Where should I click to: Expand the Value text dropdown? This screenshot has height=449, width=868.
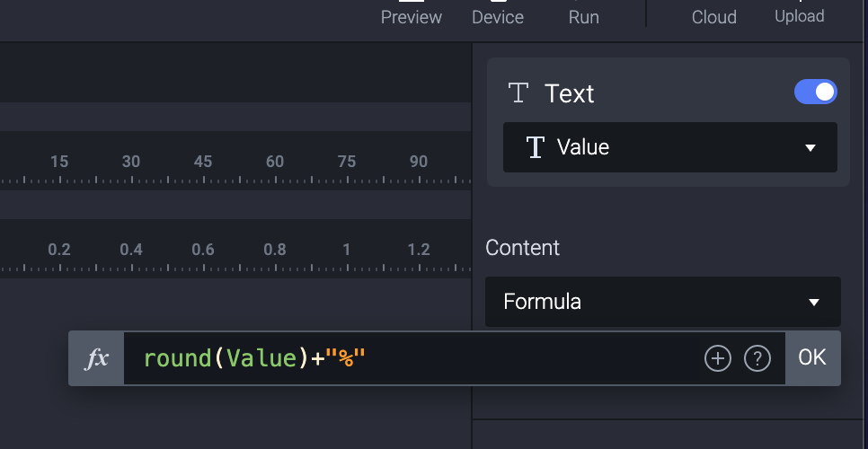pos(670,147)
